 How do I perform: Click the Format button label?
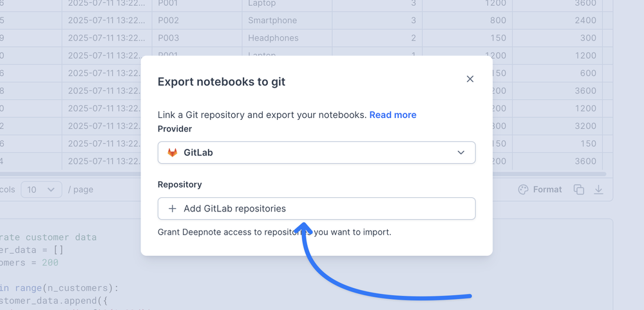[547, 189]
